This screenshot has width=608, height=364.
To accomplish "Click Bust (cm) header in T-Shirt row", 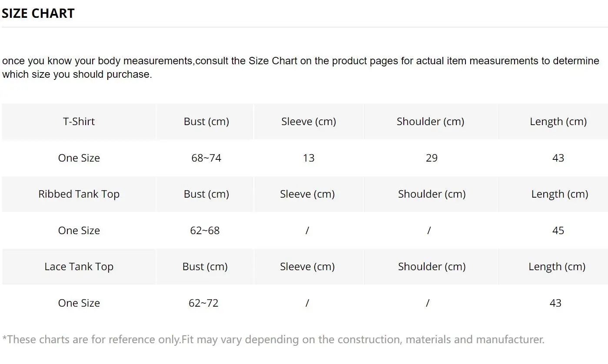I will pos(206,122).
